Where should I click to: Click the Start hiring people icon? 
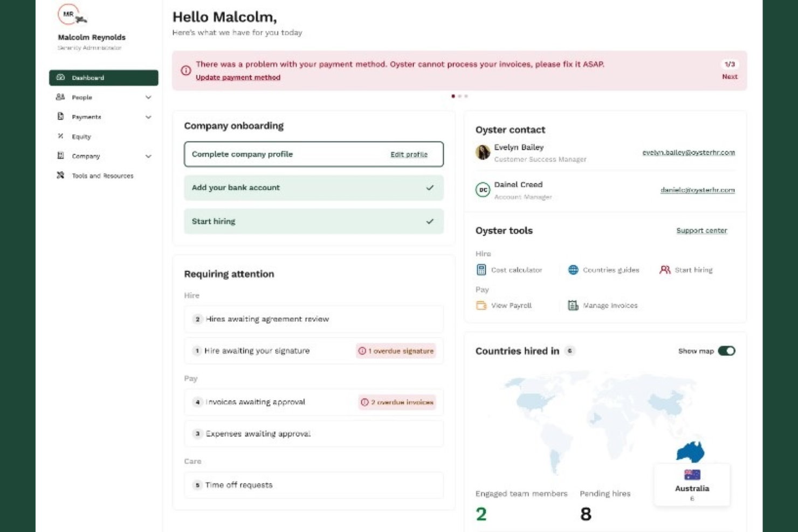click(x=665, y=270)
